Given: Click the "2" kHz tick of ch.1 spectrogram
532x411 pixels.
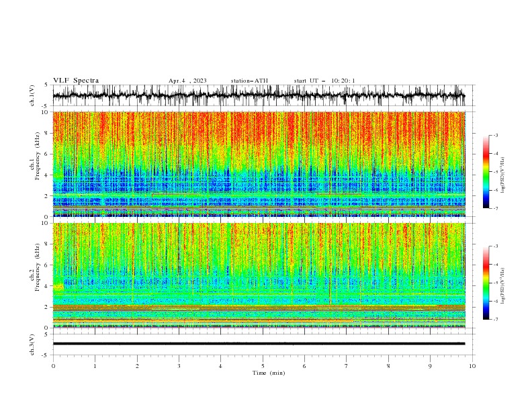Looking at the screenshot, I should [x=46, y=195].
